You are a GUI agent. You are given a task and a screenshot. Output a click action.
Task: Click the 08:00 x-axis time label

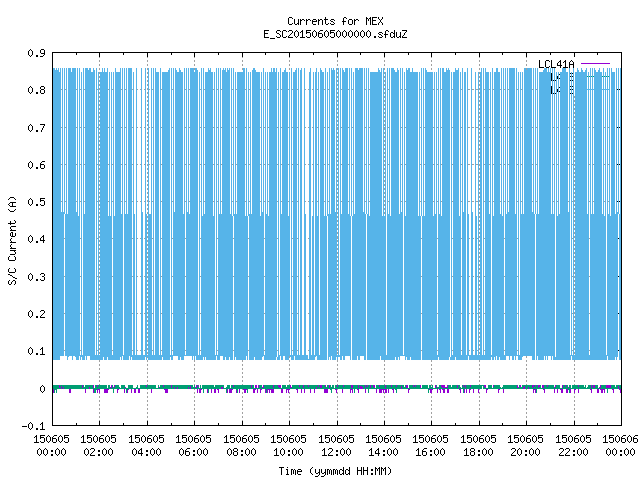point(241,452)
